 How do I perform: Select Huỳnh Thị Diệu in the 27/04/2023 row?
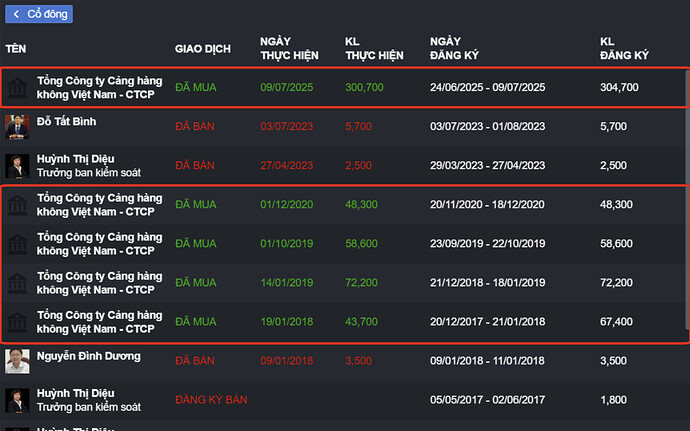[x=76, y=159]
